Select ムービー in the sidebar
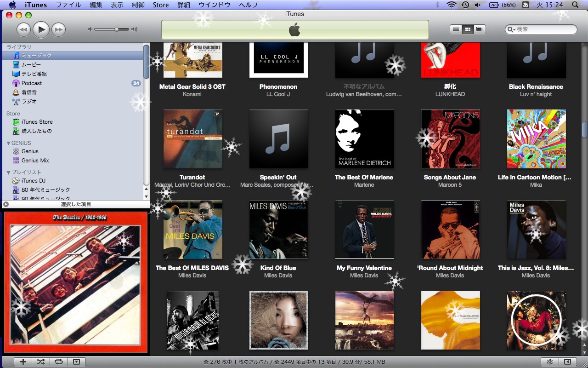 73,64
